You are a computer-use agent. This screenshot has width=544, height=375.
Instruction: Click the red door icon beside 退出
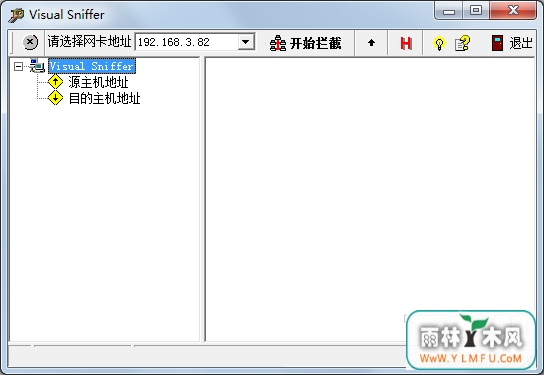point(498,43)
